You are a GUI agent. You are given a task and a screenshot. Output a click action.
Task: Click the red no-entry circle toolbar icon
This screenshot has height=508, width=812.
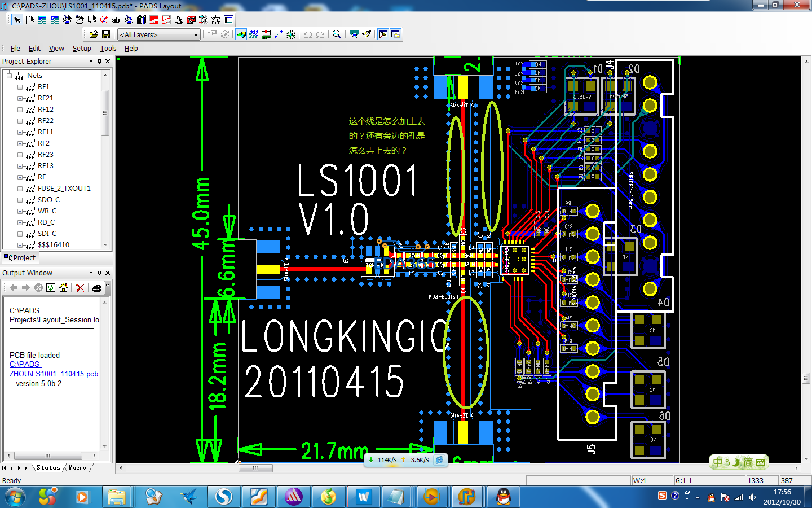pos(104,20)
